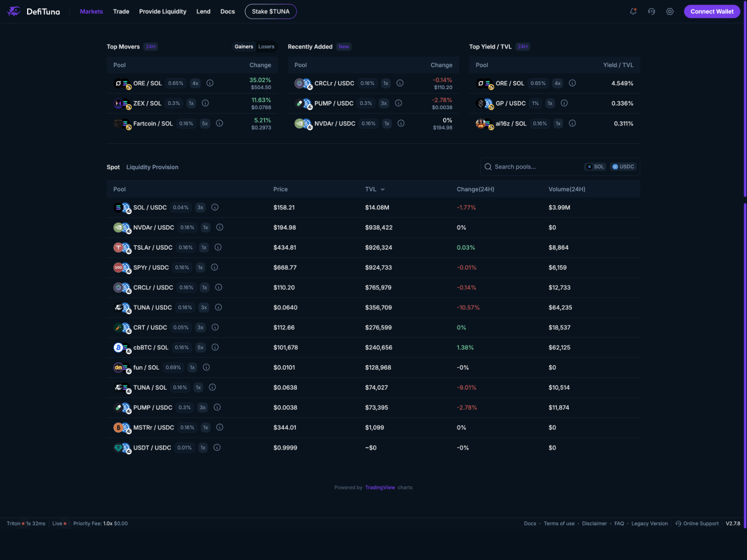
Task: Select the Liquidity Provision tab
Action: pos(152,167)
